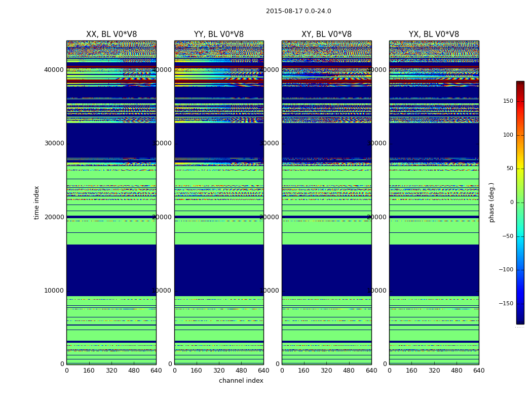
Task: Click the dark red top of the colorbar
Action: coord(520,84)
